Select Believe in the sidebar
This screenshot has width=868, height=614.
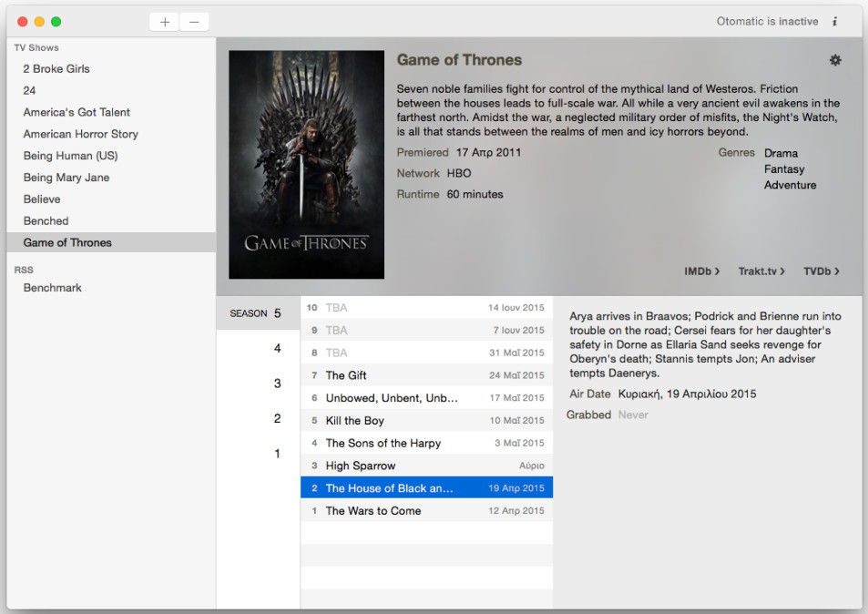(x=111, y=199)
